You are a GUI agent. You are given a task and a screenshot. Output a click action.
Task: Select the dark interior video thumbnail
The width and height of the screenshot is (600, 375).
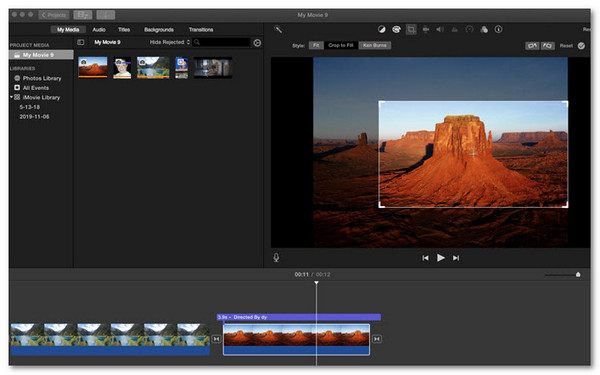(x=213, y=68)
